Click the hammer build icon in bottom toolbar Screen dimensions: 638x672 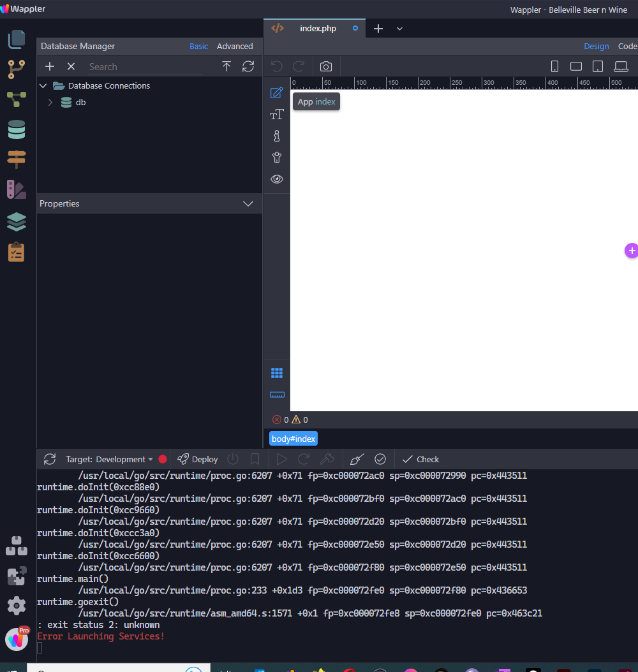click(327, 459)
